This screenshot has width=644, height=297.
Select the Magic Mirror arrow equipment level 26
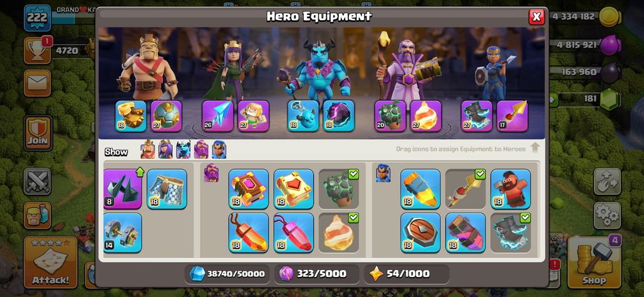tap(217, 117)
